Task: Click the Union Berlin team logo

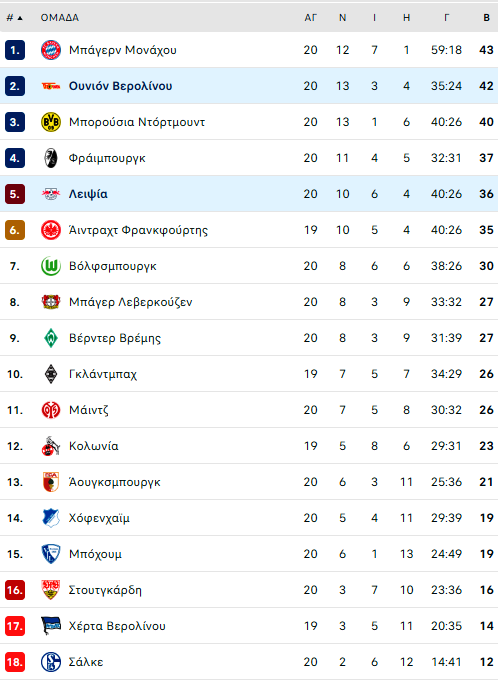Action: pyautogui.click(x=51, y=86)
